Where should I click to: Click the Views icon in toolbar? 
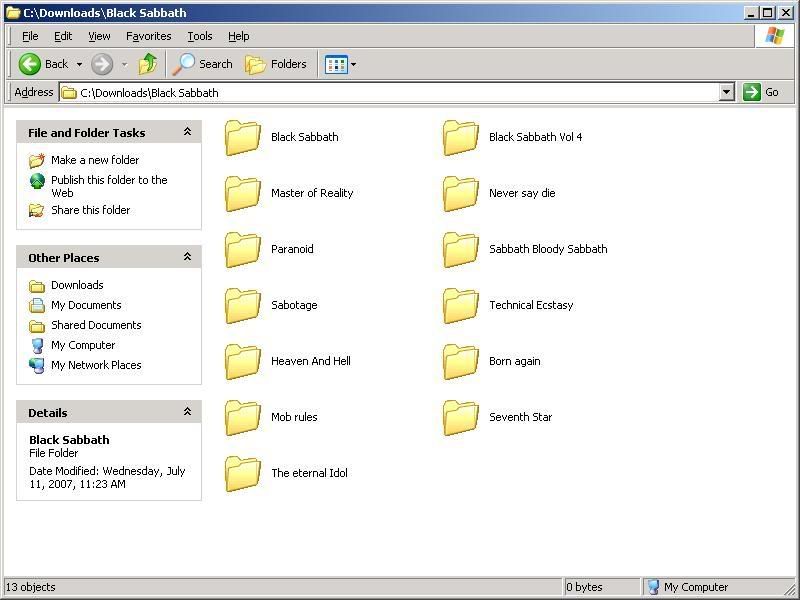[336, 64]
